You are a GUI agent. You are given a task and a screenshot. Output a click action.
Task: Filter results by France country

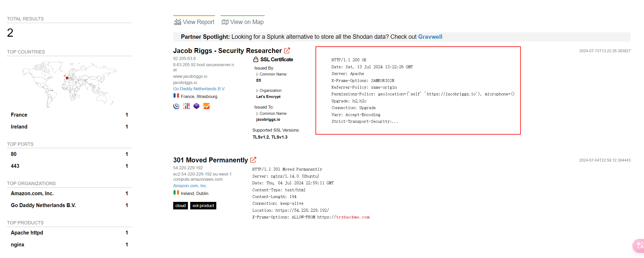point(69,115)
